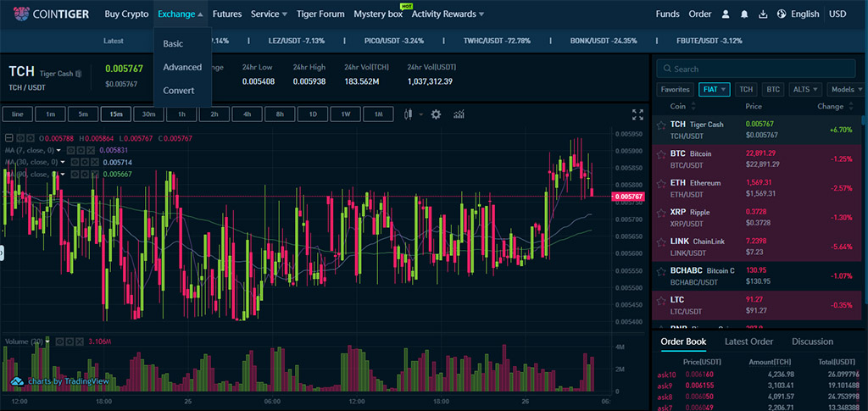Open the user account profile icon

point(726,14)
